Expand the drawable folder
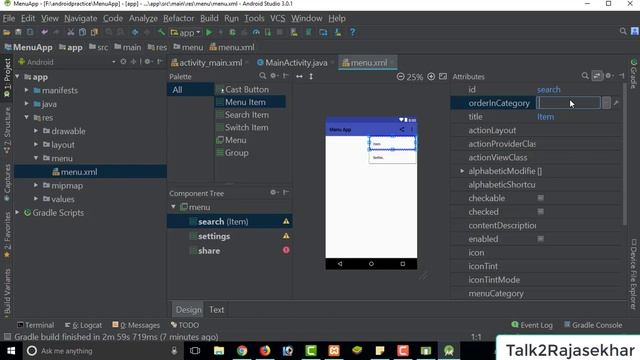Image resolution: width=640 pixels, height=360 pixels. point(36,131)
